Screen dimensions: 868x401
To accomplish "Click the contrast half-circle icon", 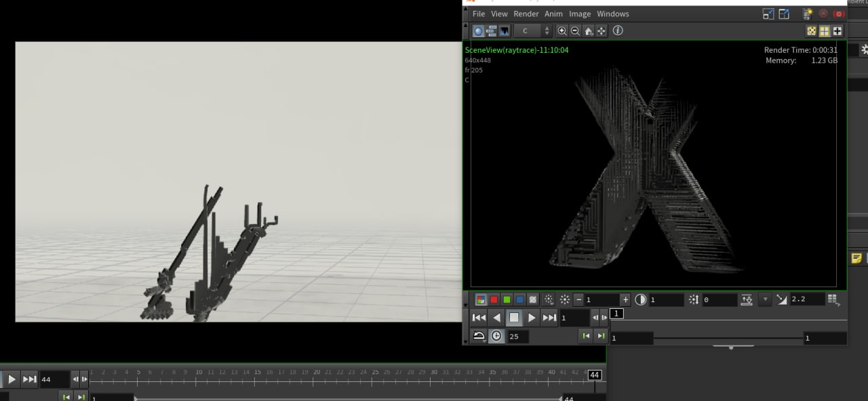I will (640, 299).
